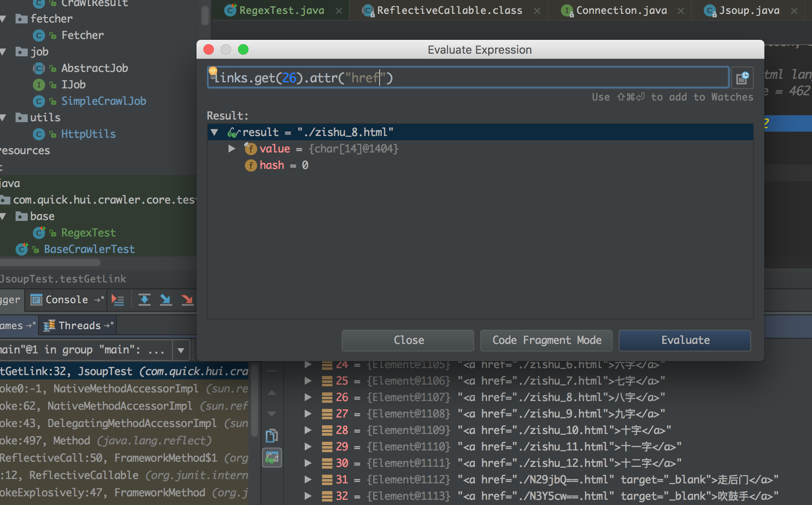This screenshot has width=812, height=505.
Task: Select the hash = 0 row
Action: 480,165
